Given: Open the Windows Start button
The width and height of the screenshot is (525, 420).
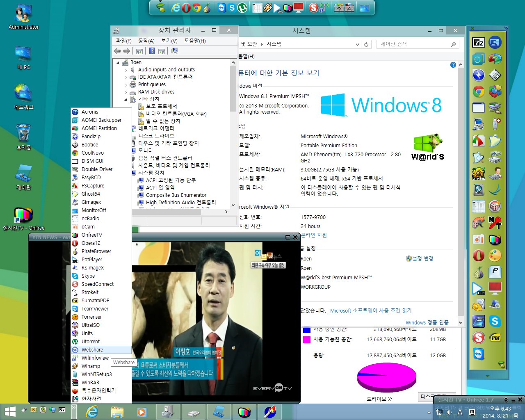Looking at the screenshot, I should pyautogui.click(x=10, y=411).
